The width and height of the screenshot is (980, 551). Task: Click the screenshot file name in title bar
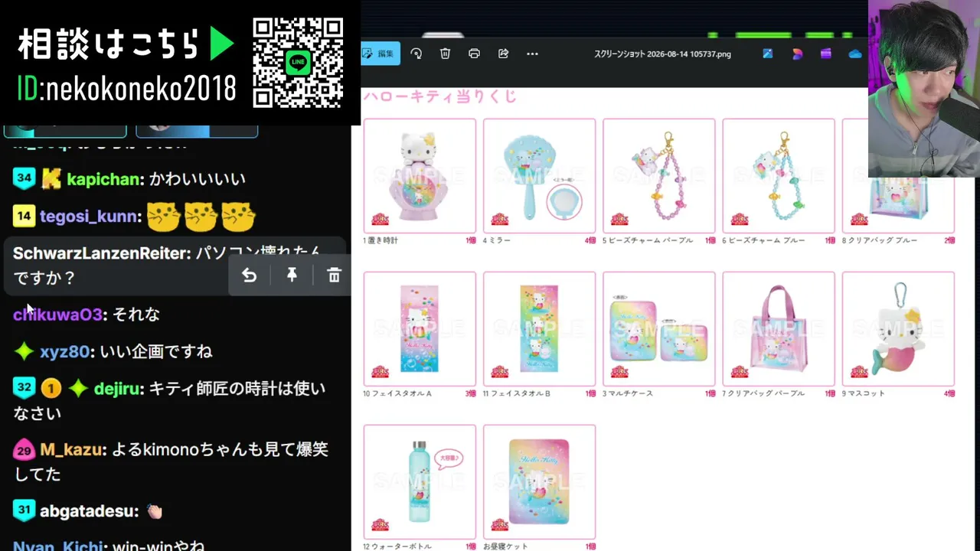(x=662, y=54)
